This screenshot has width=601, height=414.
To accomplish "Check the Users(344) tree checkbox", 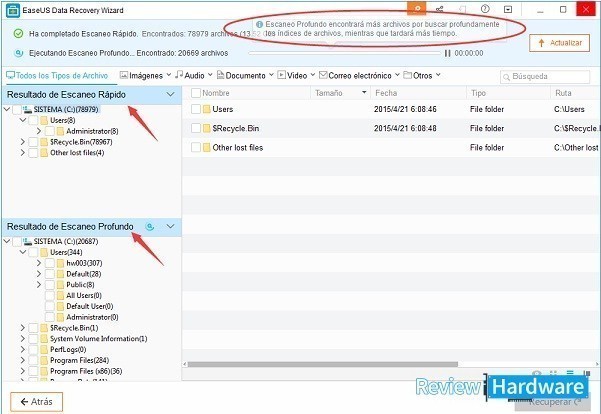I will tap(33, 252).
